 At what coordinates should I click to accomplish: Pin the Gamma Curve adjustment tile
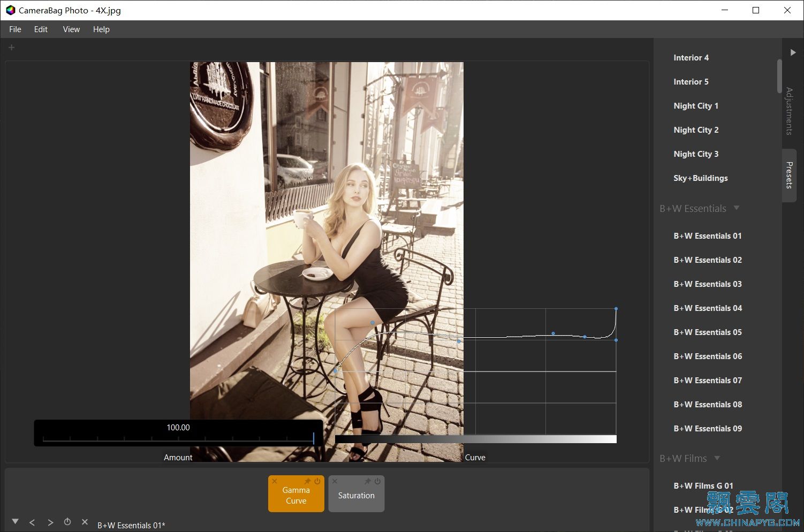308,481
